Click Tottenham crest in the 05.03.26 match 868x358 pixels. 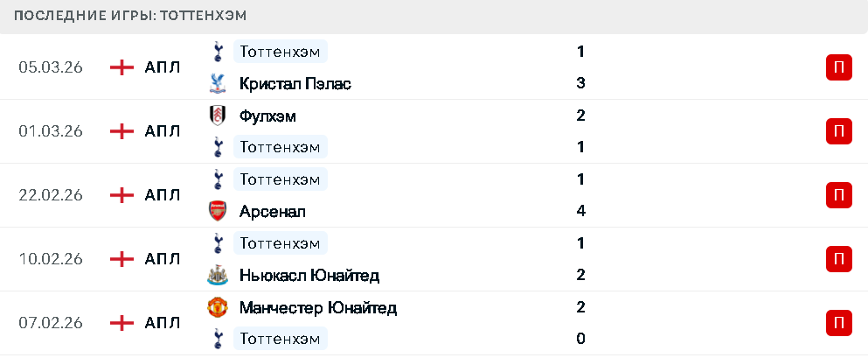tap(216, 52)
